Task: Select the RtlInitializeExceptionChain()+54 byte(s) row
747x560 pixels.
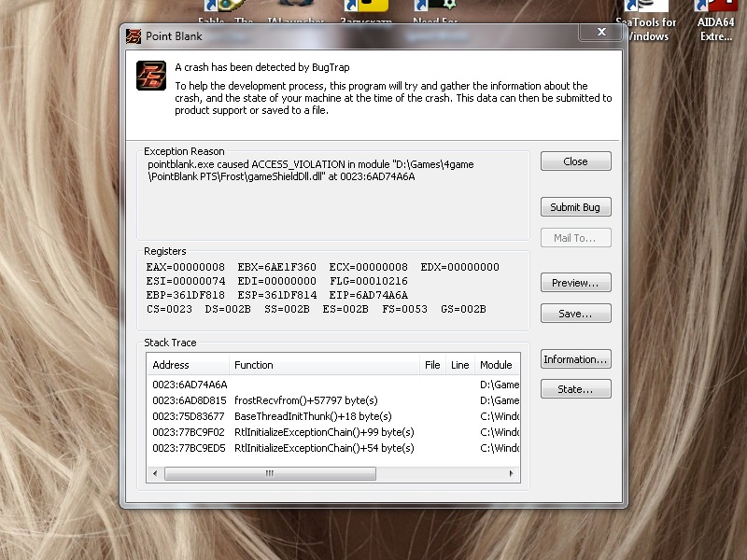Action: (333, 448)
